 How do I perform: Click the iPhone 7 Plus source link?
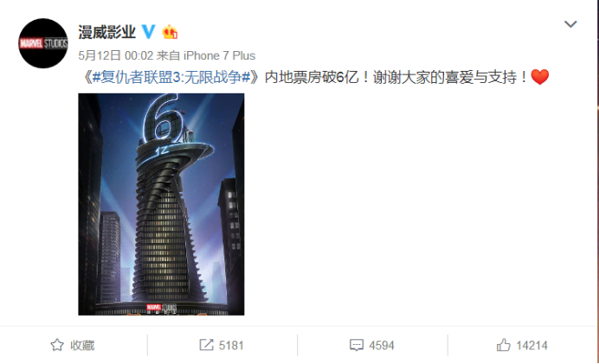(219, 55)
